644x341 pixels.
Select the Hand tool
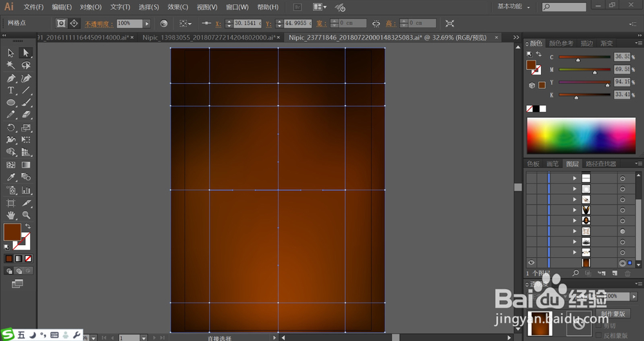click(x=11, y=215)
